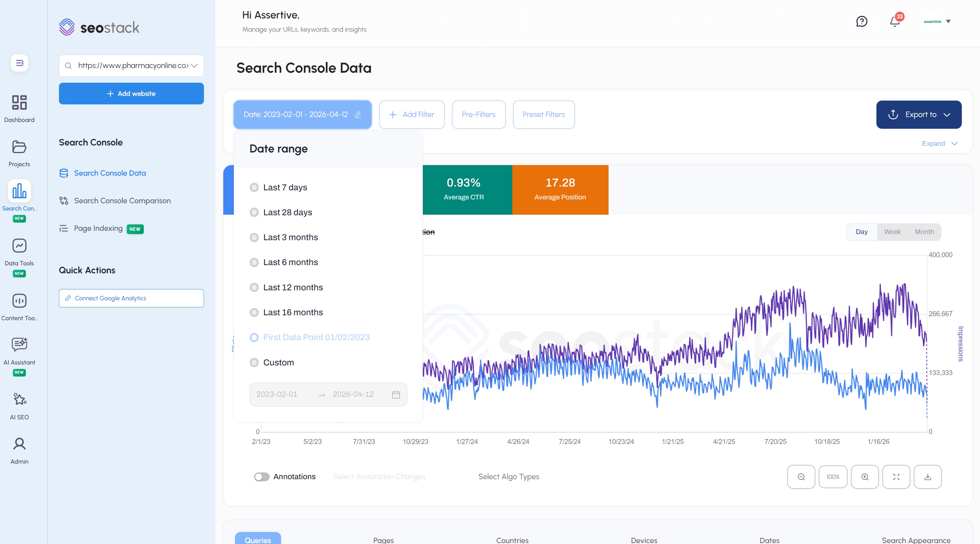Open the Export to dropdown
Image resolution: width=980 pixels, height=544 pixels.
click(x=919, y=114)
